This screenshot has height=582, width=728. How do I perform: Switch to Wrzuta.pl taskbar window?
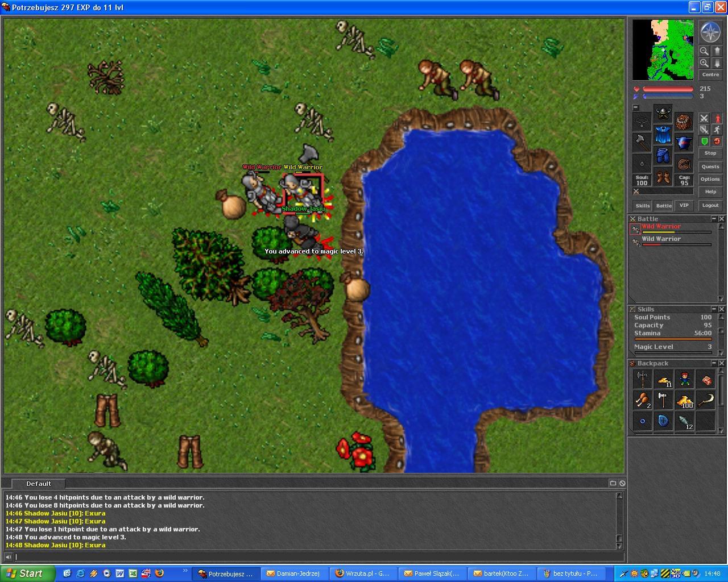[363, 573]
